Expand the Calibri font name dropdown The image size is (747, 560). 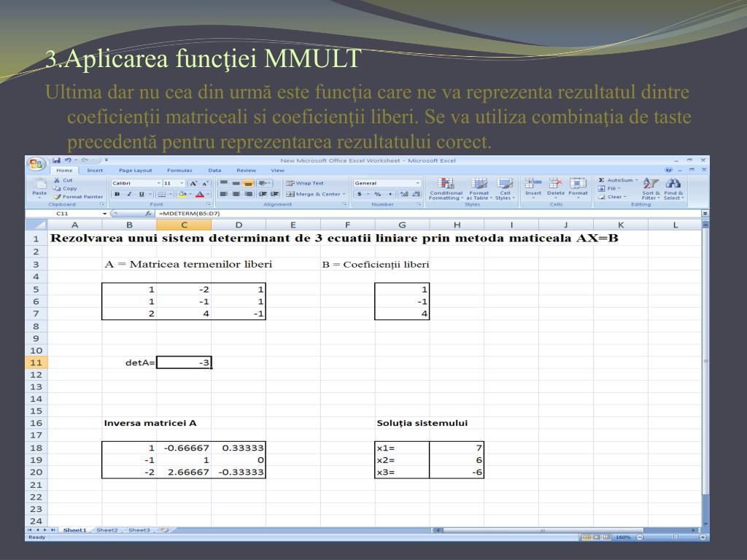click(159, 183)
